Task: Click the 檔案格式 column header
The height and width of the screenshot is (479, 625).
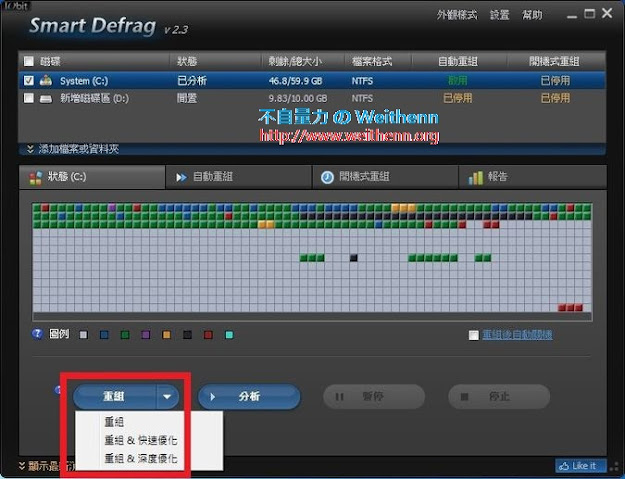Action: click(x=371, y=61)
